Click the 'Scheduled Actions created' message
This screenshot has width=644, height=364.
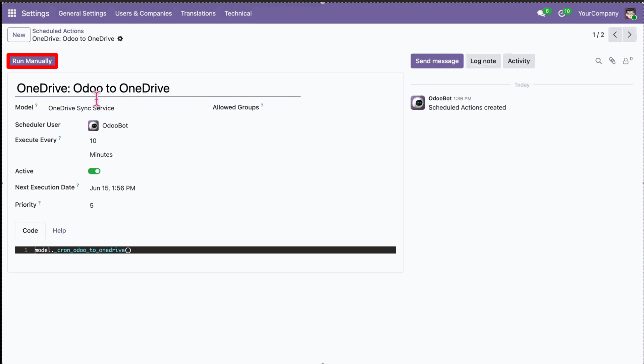click(x=467, y=107)
